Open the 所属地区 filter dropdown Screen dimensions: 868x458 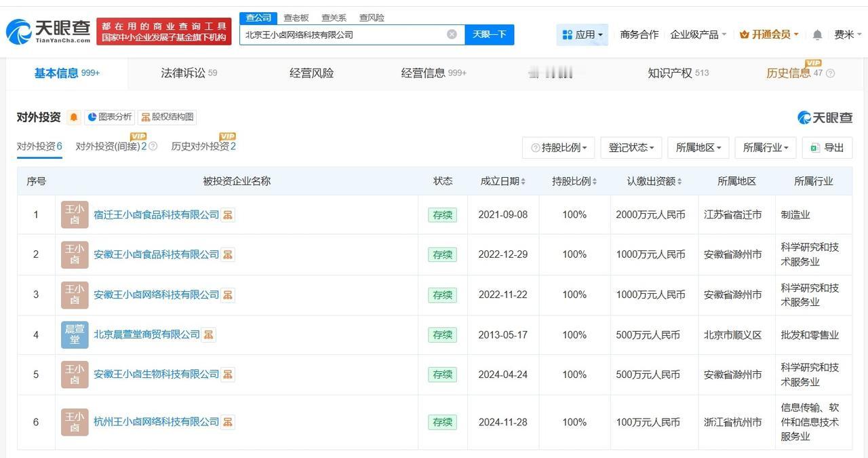[698, 147]
